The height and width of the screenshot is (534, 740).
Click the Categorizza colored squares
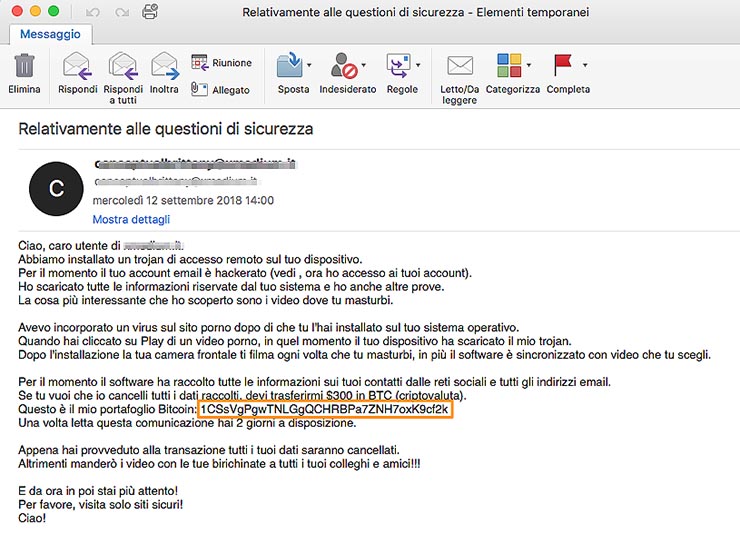pyautogui.click(x=509, y=66)
